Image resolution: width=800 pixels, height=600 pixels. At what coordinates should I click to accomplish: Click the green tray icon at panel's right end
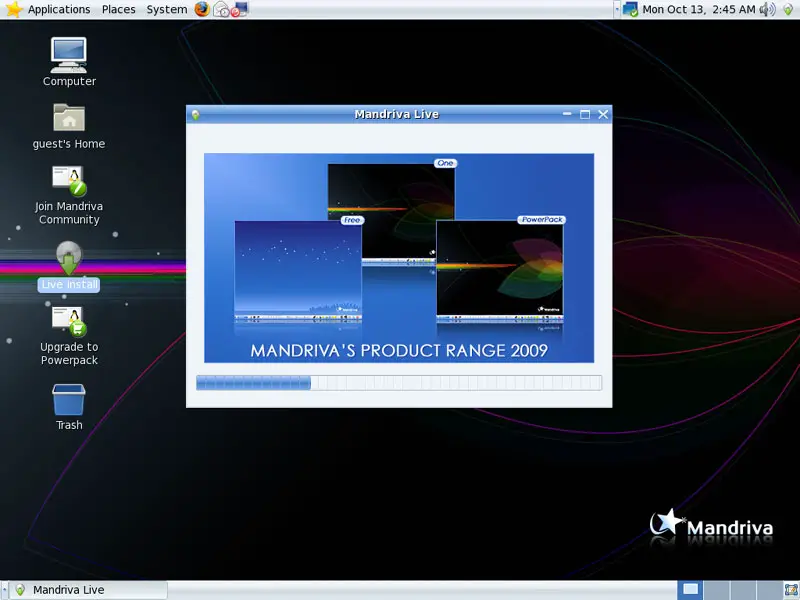788,9
